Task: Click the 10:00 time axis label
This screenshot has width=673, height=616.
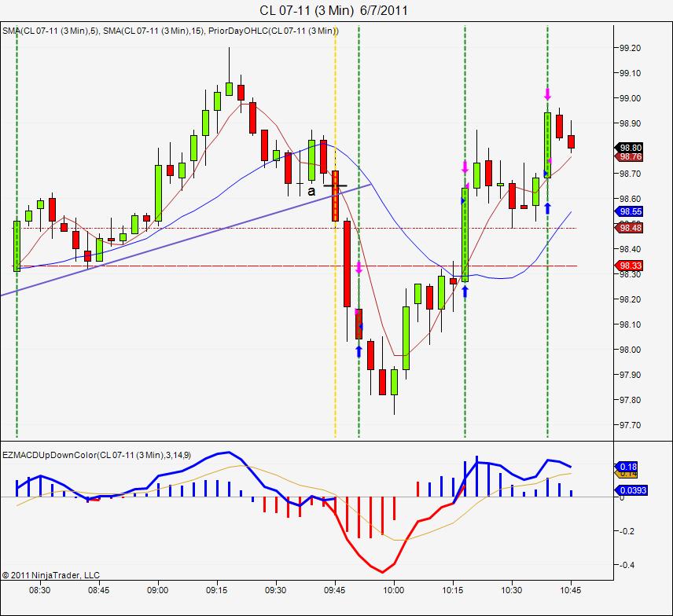Action: click(394, 590)
